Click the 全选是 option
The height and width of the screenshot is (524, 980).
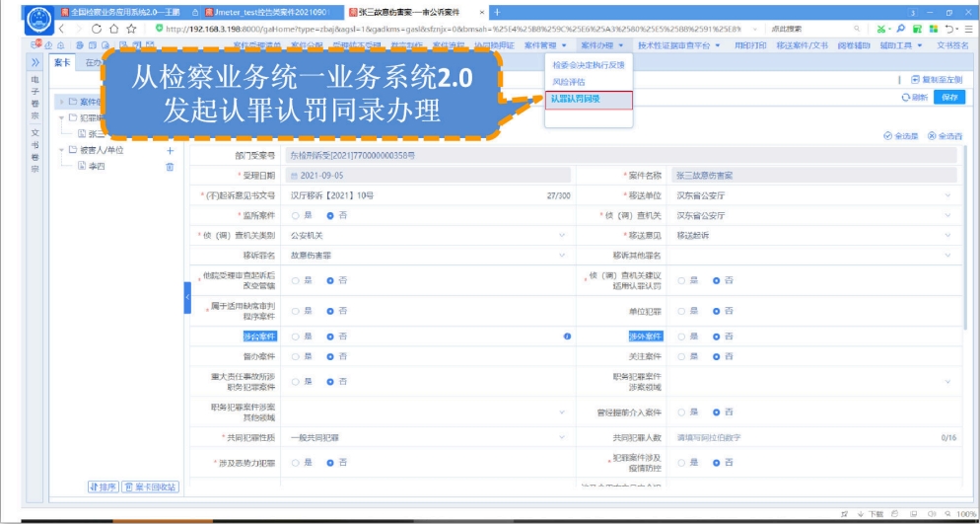pos(900,136)
